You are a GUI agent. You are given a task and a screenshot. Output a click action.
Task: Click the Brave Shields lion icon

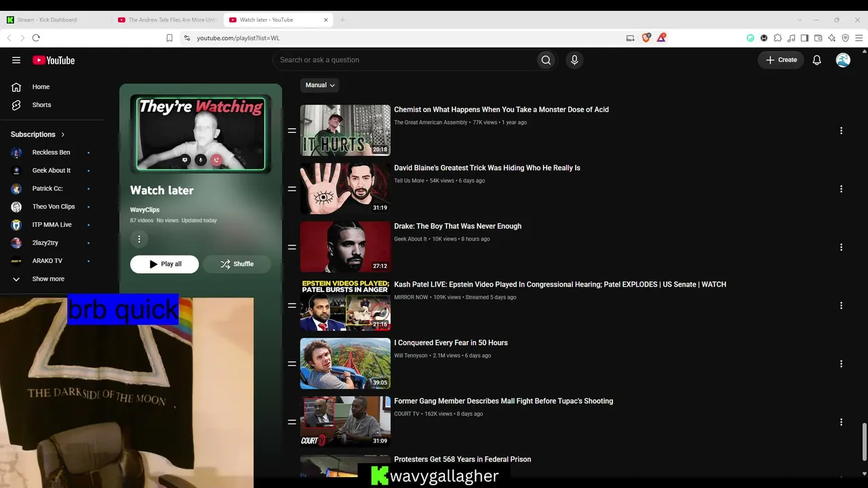646,38
